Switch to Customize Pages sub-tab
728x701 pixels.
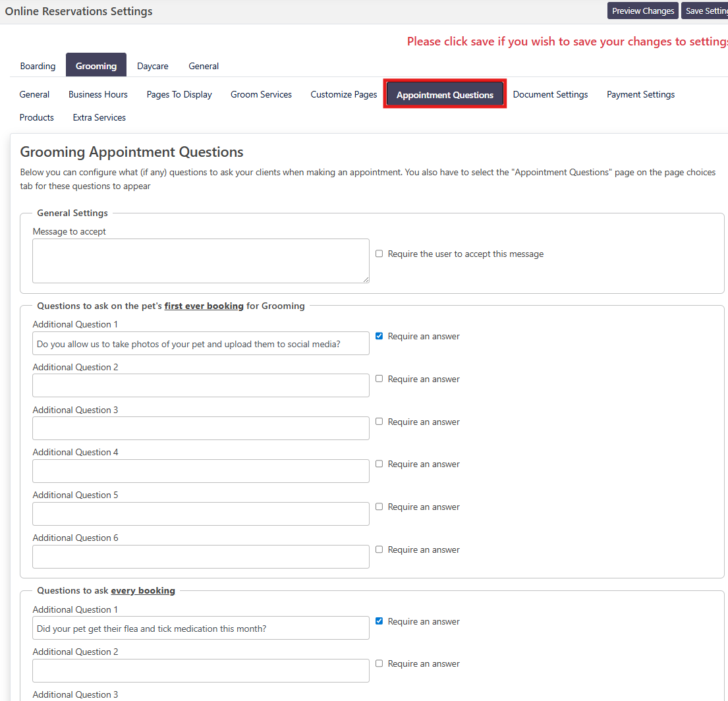click(344, 94)
